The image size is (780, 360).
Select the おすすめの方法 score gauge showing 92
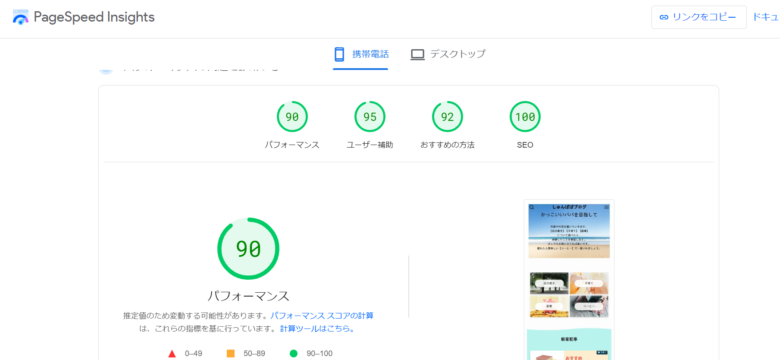pyautogui.click(x=447, y=117)
